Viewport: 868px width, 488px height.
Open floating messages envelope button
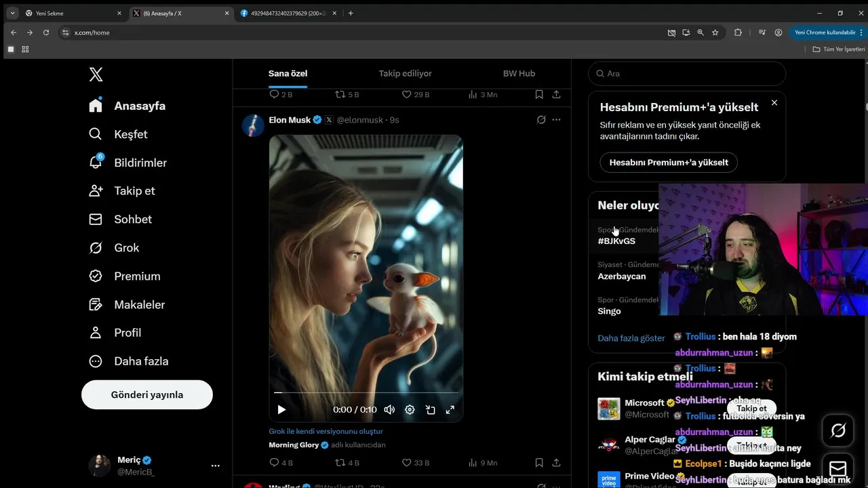click(x=837, y=469)
